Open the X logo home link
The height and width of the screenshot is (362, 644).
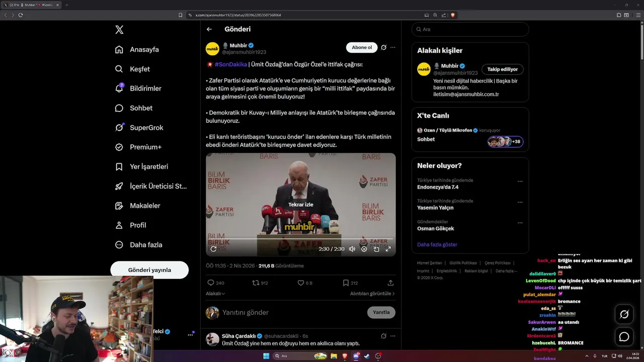click(x=119, y=30)
